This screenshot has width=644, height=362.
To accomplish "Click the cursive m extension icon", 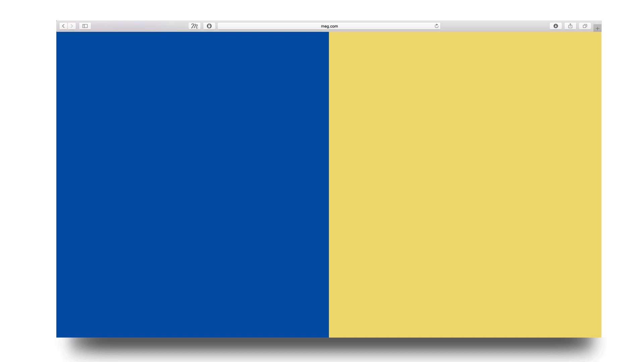I will point(195,26).
